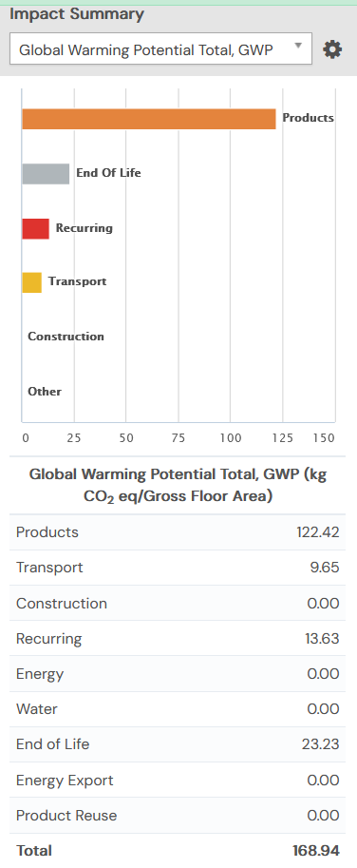The width and height of the screenshot is (357, 868).
Task: Click the Impact Summary panel heading
Action: 77,14
